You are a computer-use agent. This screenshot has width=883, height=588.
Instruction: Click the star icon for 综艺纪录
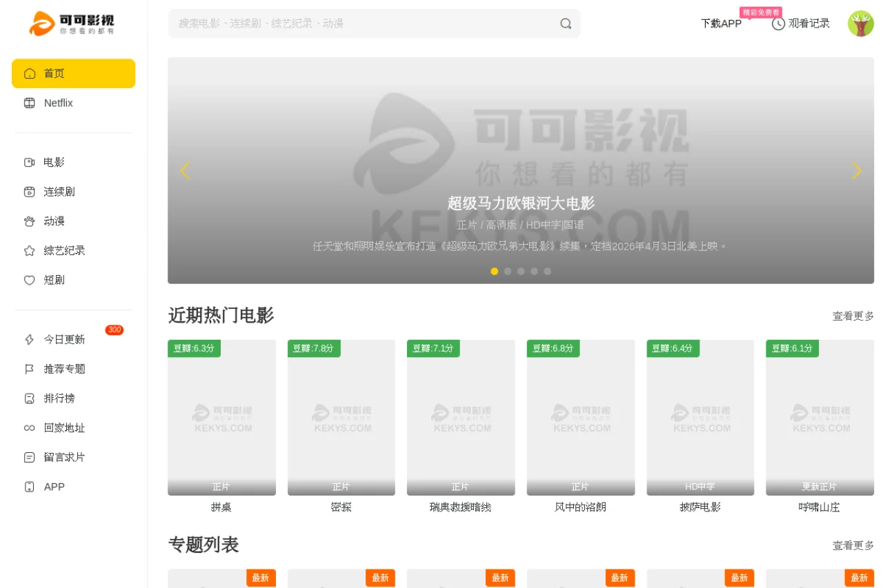[x=30, y=251]
